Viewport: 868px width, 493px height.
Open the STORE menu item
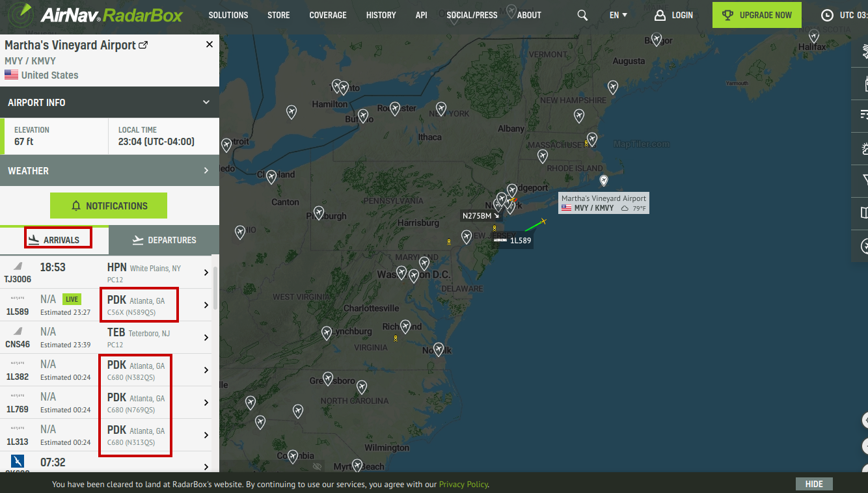tap(278, 15)
